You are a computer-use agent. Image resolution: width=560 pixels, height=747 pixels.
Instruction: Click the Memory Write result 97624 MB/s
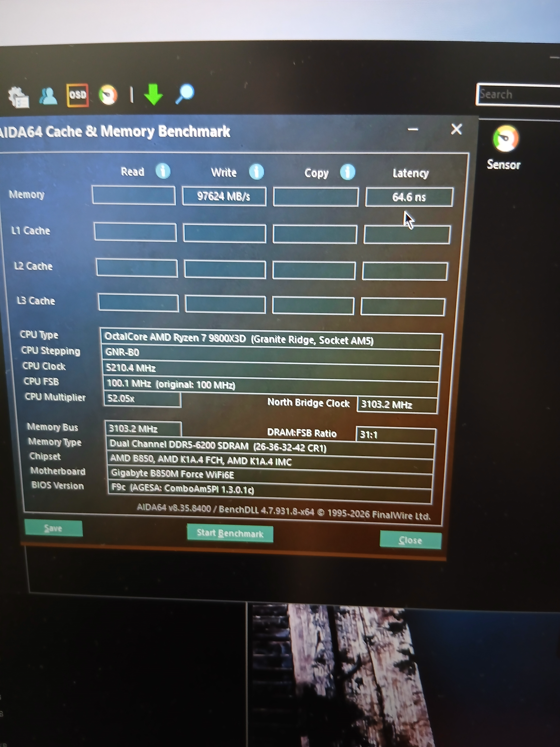click(224, 196)
